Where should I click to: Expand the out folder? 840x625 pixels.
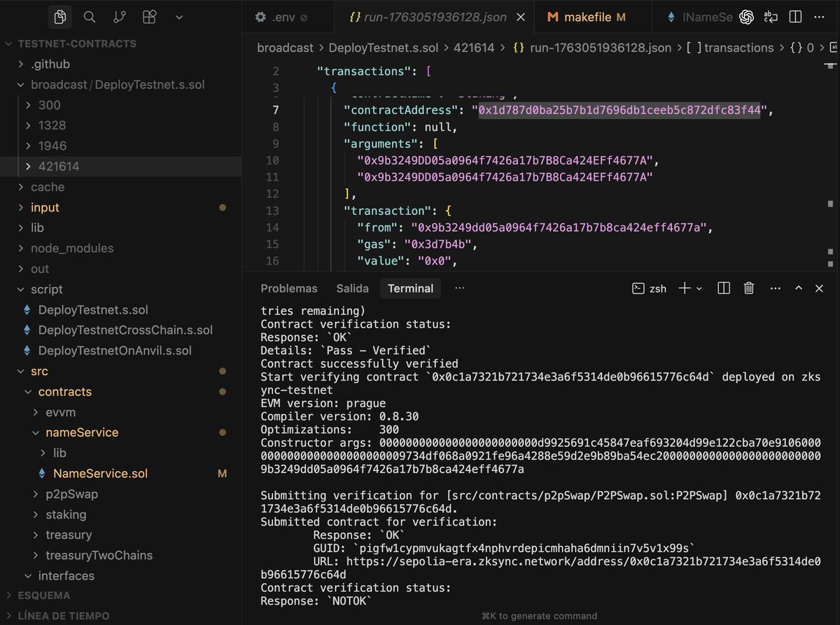click(120, 269)
